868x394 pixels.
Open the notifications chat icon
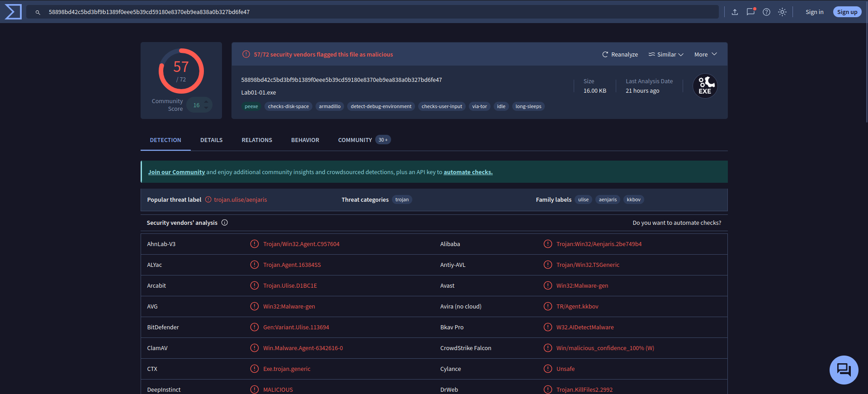(750, 12)
